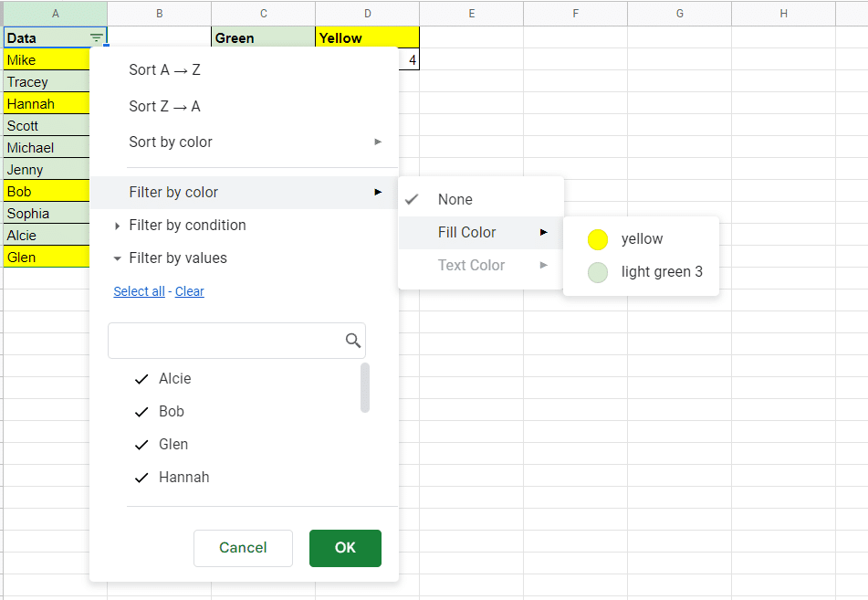Click arrow next to Fill Color
This screenshot has width=868, height=600.
tap(544, 232)
